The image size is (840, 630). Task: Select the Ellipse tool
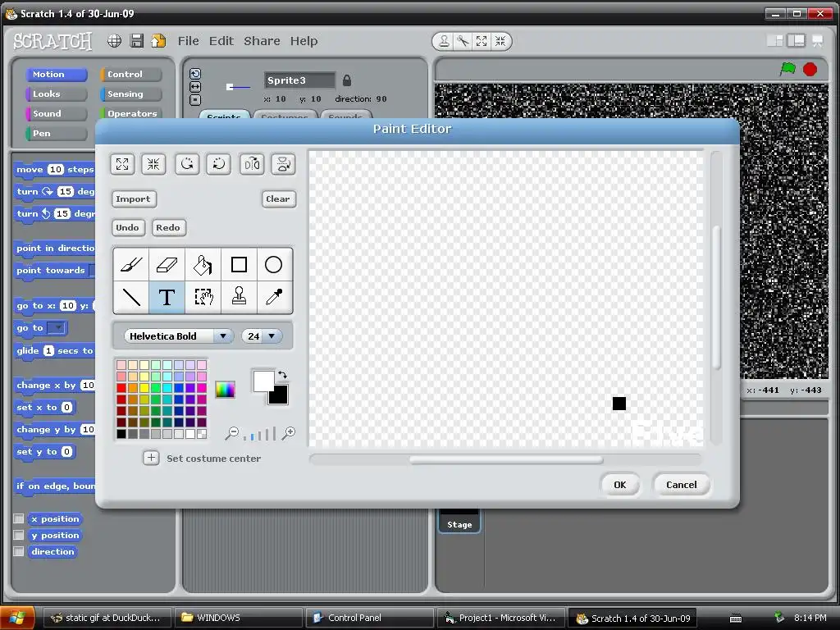click(274, 265)
